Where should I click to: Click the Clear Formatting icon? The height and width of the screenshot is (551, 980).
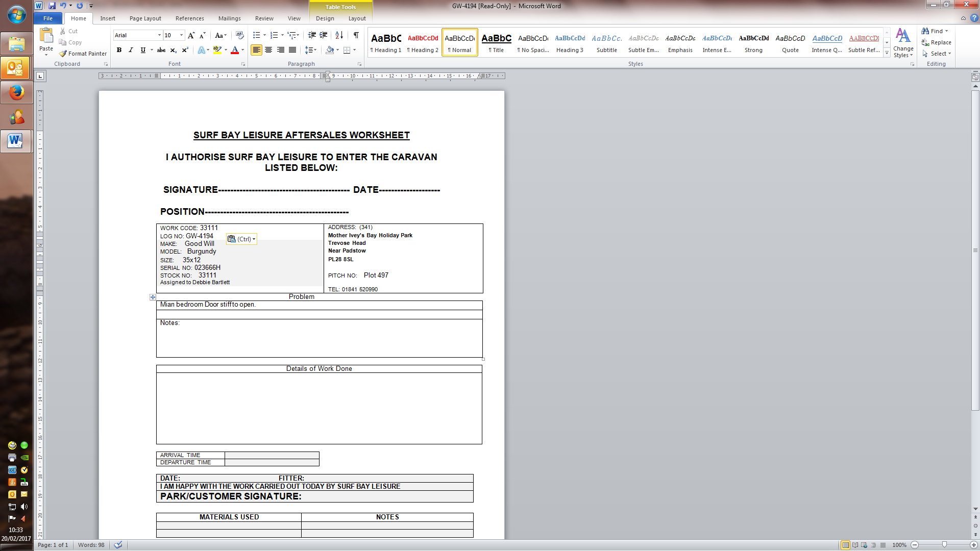point(239,35)
